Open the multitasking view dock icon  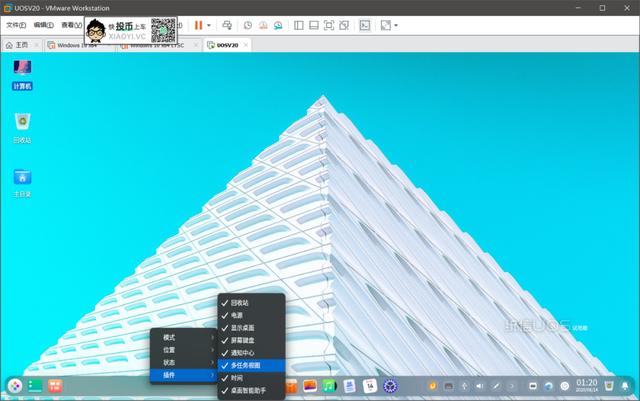point(57,386)
